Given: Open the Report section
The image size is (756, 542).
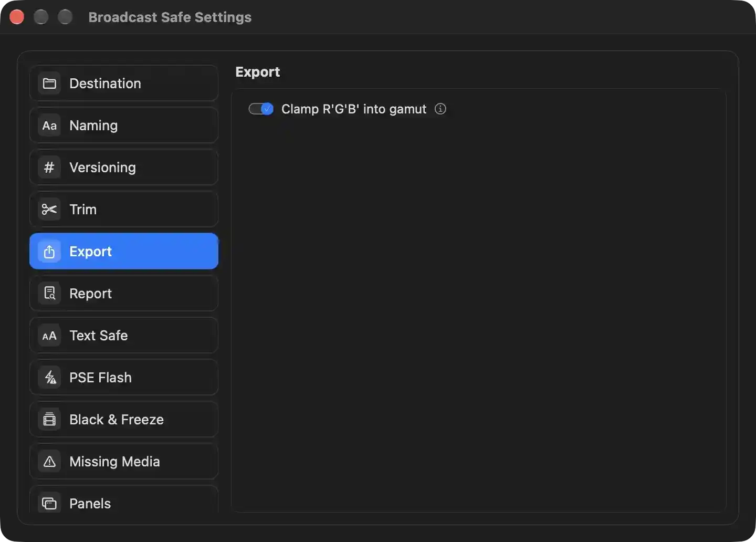Looking at the screenshot, I should [x=124, y=294].
